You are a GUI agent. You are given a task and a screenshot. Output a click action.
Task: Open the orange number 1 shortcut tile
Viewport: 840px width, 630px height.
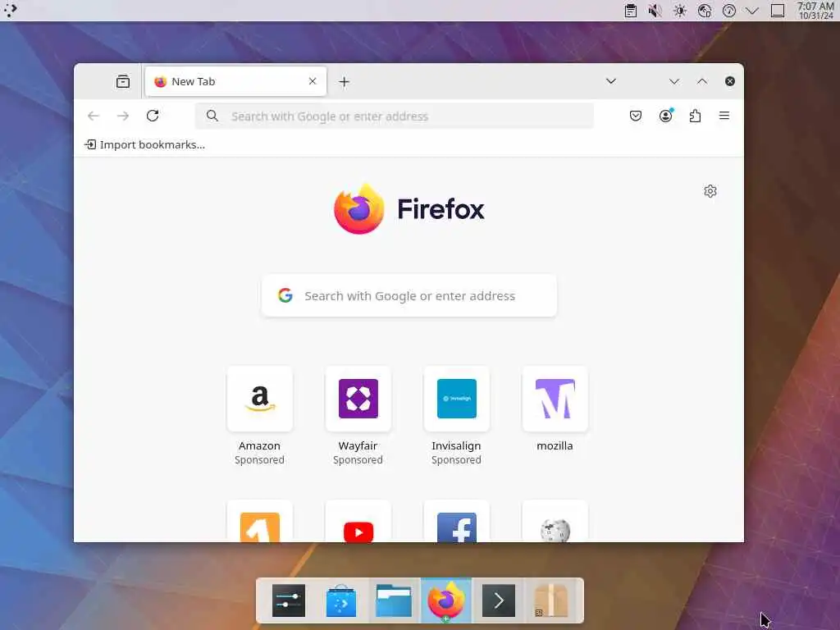click(x=260, y=522)
